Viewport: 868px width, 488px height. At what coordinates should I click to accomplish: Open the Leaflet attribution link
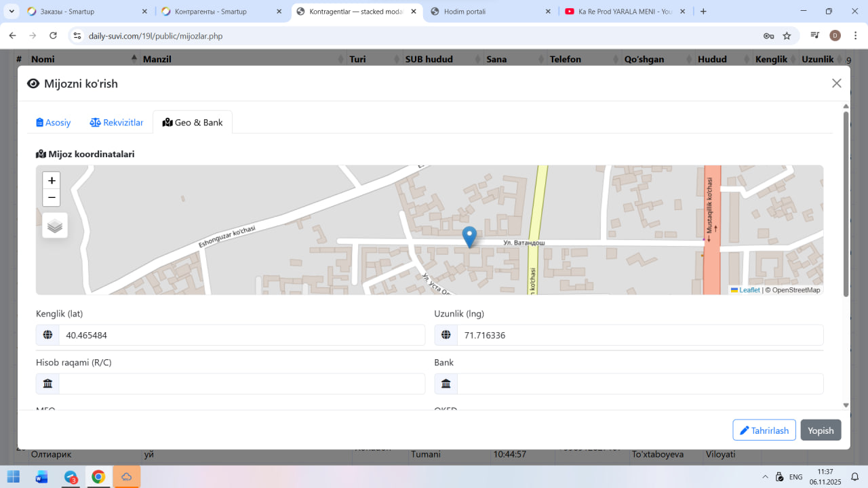click(745, 290)
